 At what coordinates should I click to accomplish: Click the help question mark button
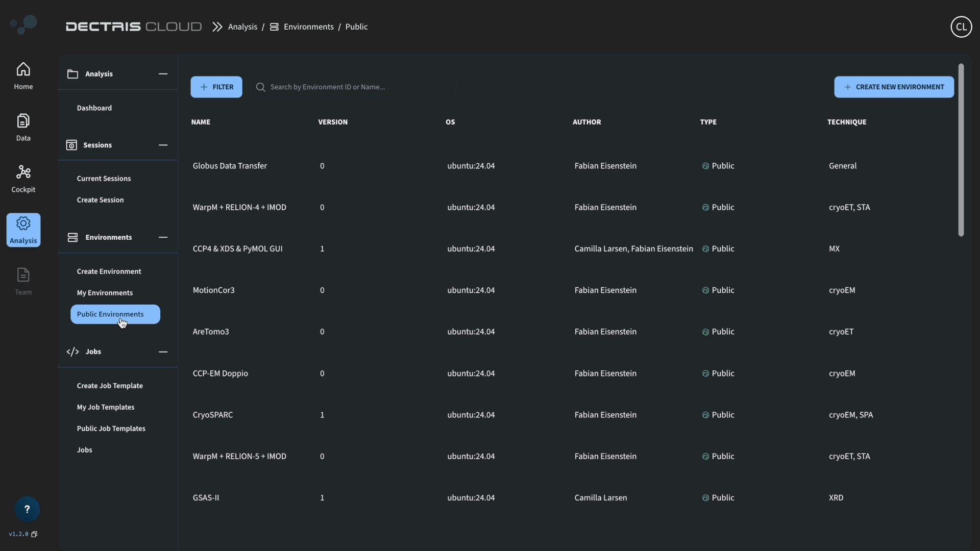(x=27, y=509)
